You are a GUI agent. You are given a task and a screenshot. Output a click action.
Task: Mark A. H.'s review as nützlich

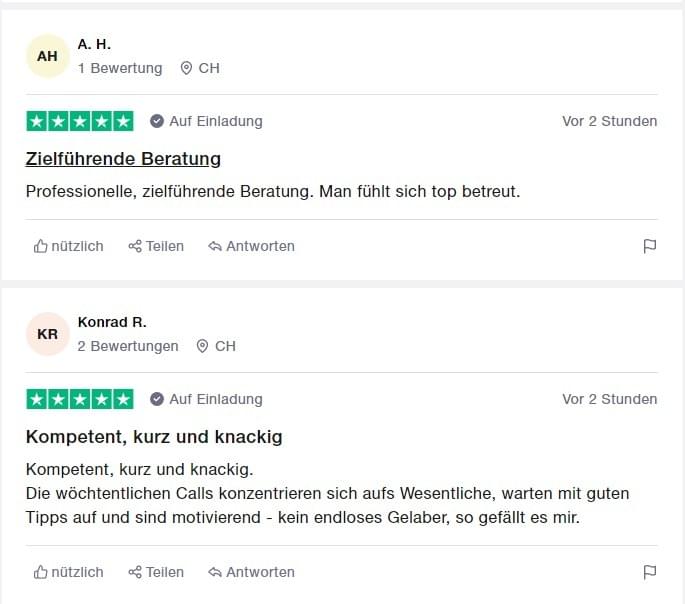tap(69, 246)
